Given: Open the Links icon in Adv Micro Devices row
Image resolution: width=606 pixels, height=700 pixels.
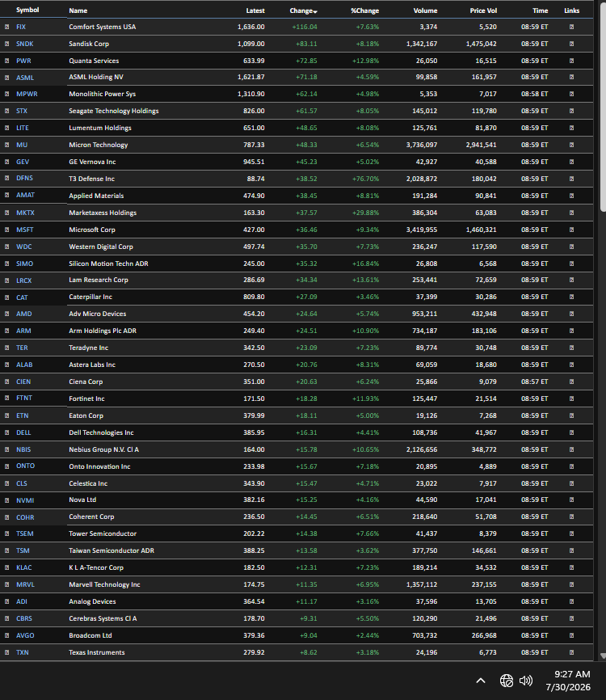Looking at the screenshot, I should [571, 314].
